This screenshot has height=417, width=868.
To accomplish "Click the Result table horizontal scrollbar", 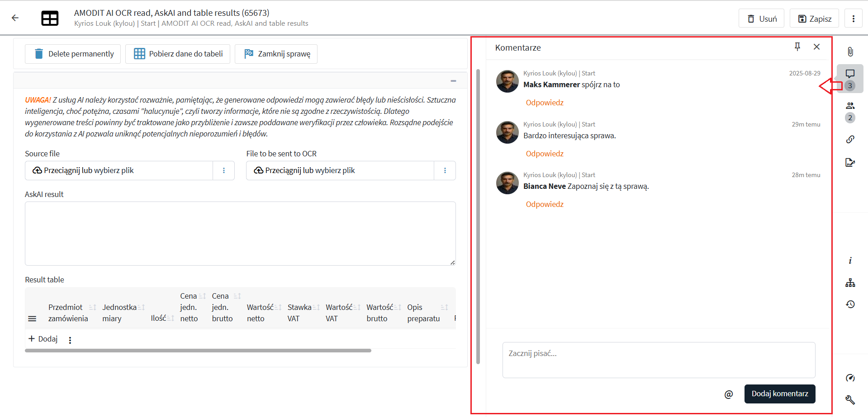I will [x=198, y=351].
